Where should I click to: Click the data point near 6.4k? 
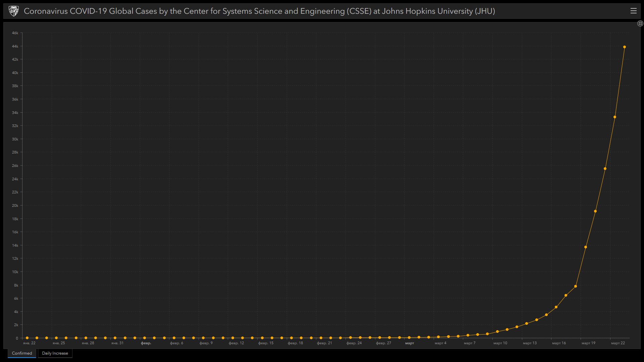[566, 295]
